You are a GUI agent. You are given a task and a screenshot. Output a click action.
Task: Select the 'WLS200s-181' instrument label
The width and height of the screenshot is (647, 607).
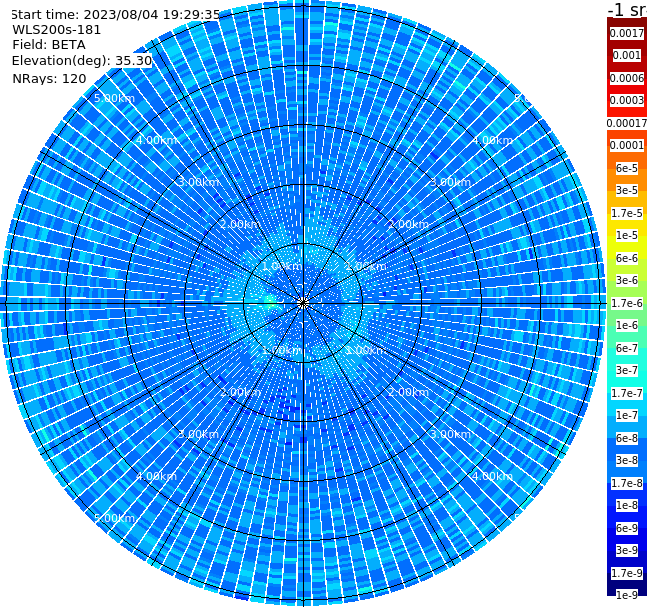[x=57, y=30]
